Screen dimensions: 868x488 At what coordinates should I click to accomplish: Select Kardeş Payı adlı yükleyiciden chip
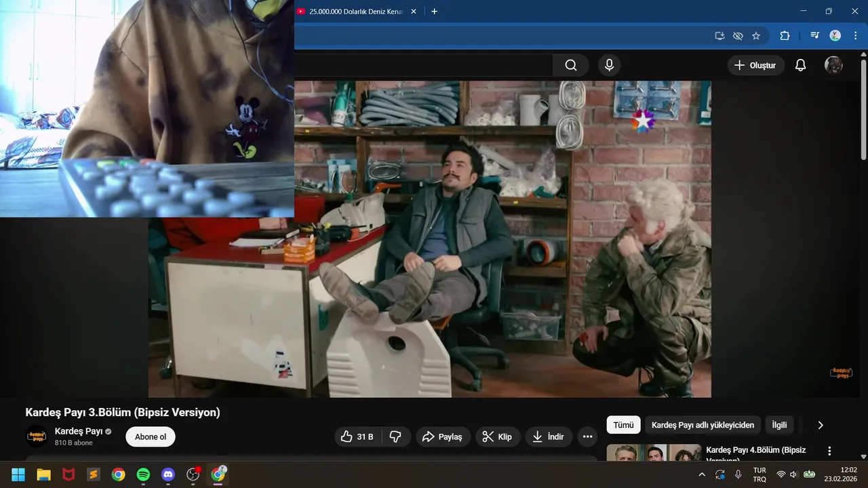[703, 425]
